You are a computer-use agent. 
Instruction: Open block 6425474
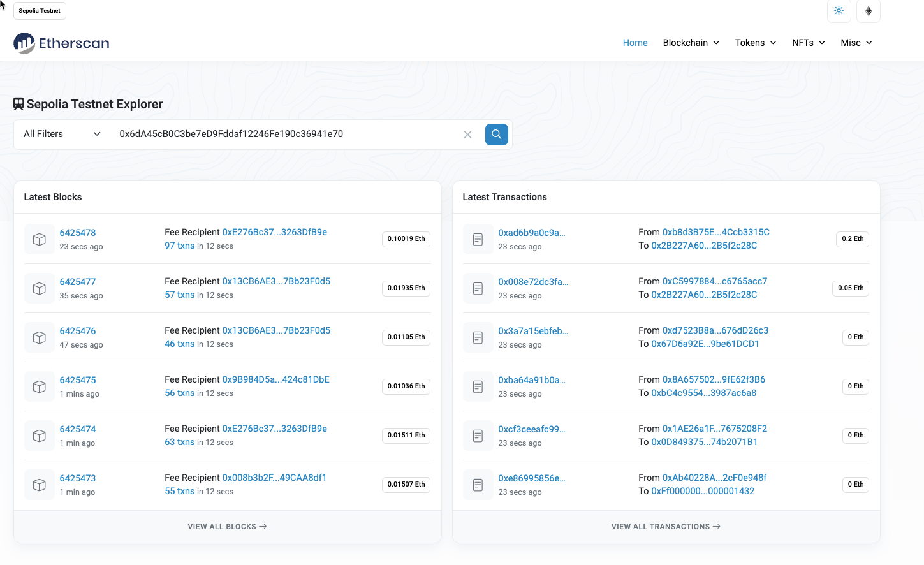click(78, 429)
